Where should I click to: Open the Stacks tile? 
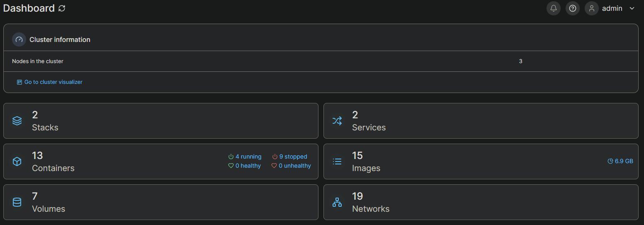pyautogui.click(x=160, y=121)
